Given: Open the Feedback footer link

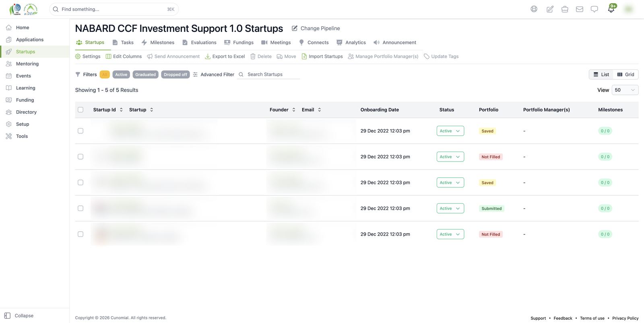Looking at the screenshot, I should 563,318.
